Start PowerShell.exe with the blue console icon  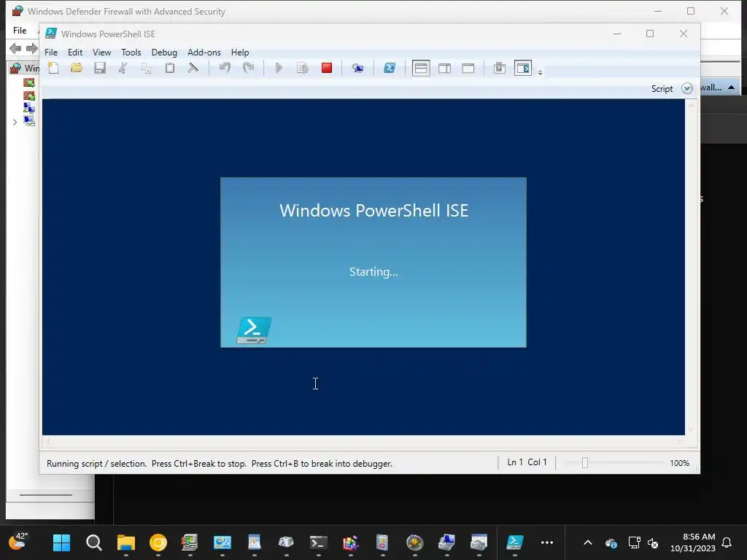(390, 68)
